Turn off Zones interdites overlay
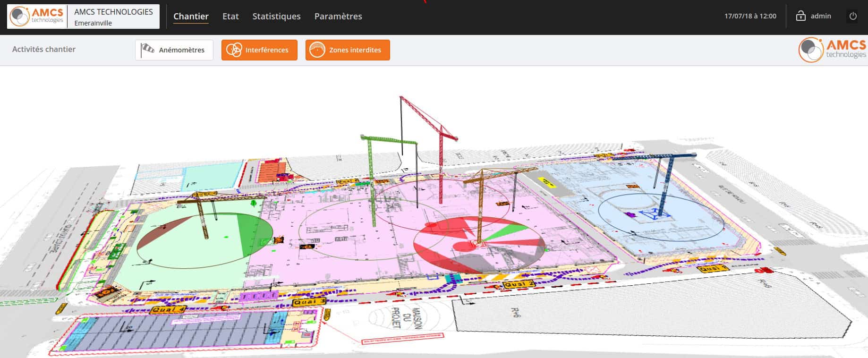This screenshot has width=868, height=358. point(348,50)
